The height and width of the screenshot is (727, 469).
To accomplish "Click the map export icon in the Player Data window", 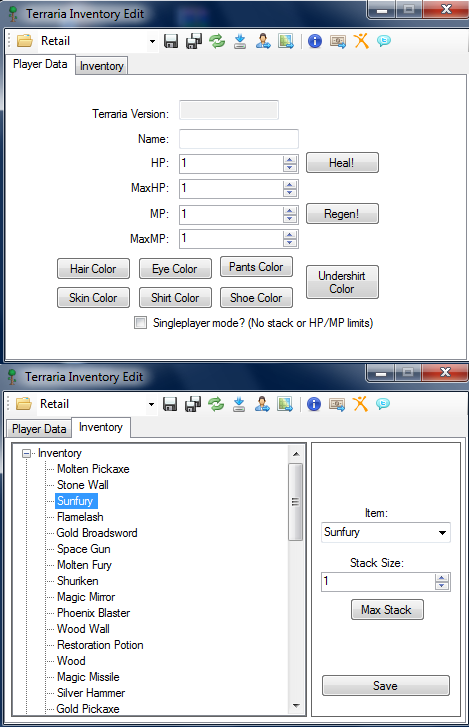I will tap(285, 41).
